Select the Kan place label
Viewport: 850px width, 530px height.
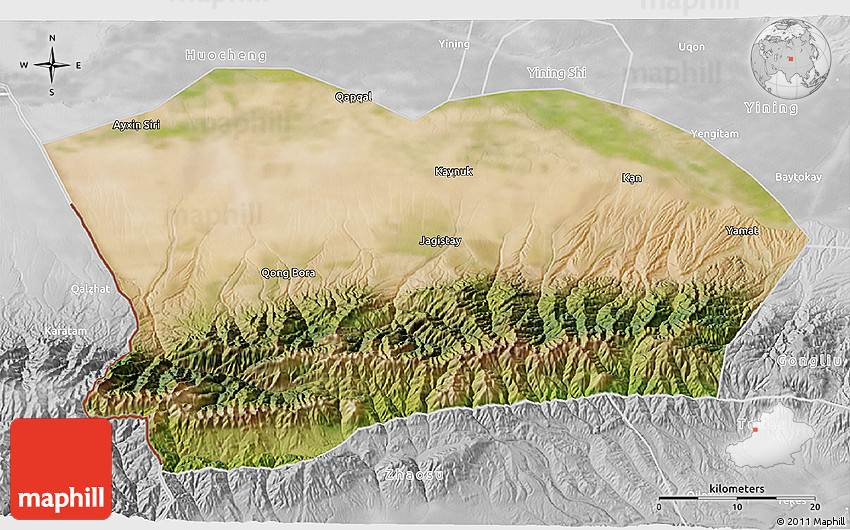[x=632, y=178]
